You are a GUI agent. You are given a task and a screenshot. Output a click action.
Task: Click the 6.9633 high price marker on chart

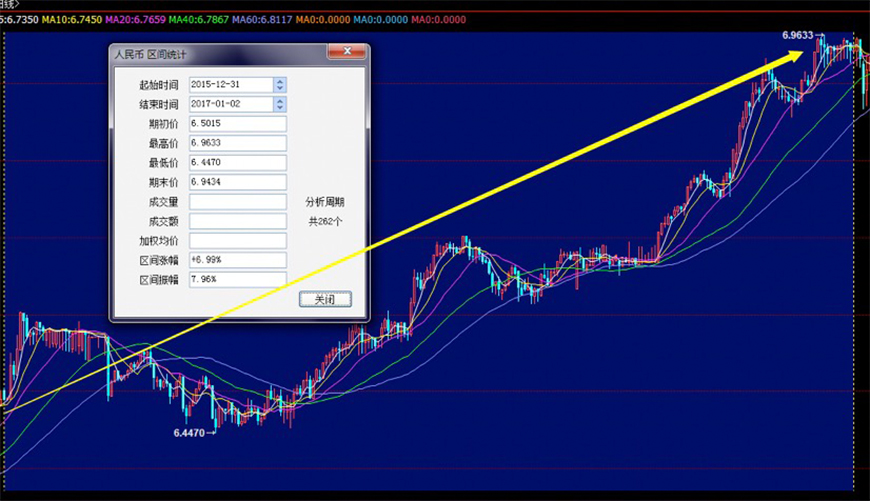(x=800, y=35)
